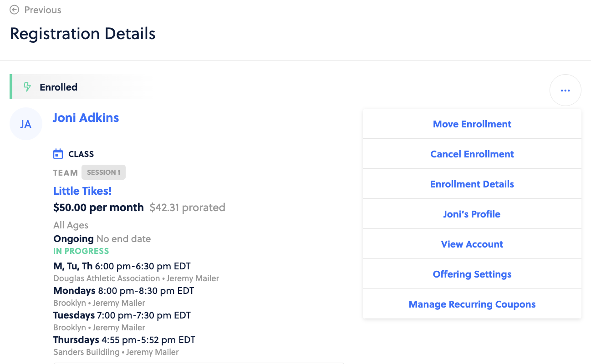The height and width of the screenshot is (364, 591).
Task: Click the Registration Details heading
Action: pos(83,34)
